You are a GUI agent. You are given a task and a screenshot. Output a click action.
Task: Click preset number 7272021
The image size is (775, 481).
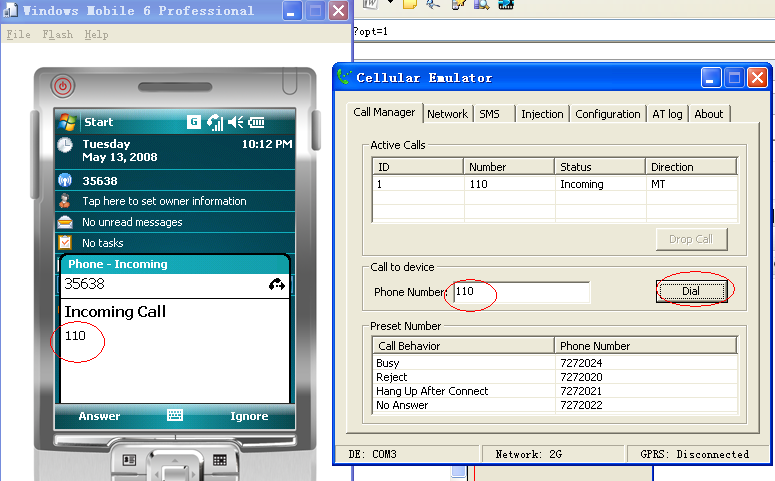pos(581,391)
